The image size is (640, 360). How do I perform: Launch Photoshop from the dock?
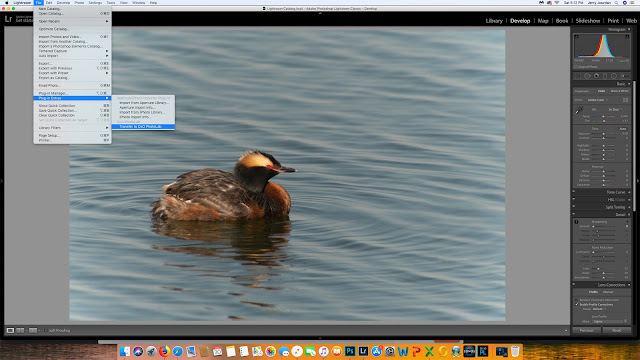(x=350, y=351)
